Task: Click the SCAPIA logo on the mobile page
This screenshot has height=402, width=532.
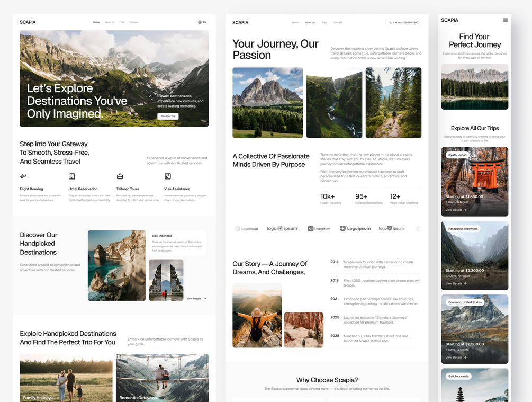Action: pos(449,20)
